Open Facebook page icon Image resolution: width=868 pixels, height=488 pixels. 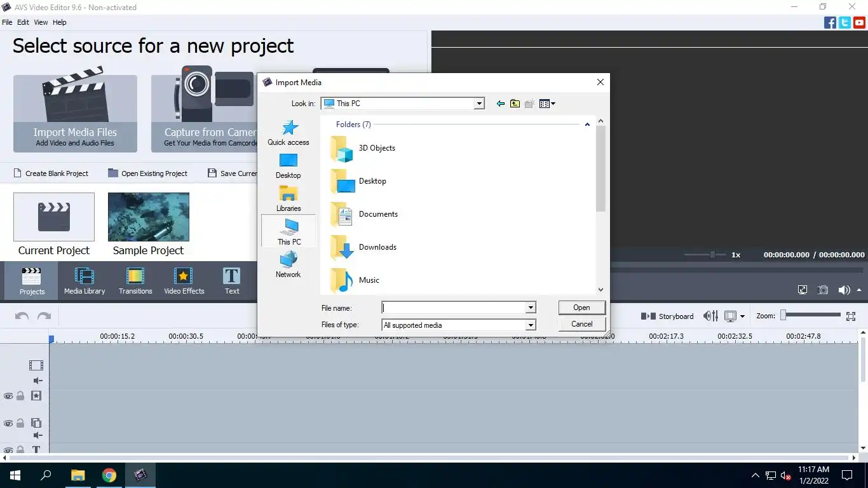830,22
